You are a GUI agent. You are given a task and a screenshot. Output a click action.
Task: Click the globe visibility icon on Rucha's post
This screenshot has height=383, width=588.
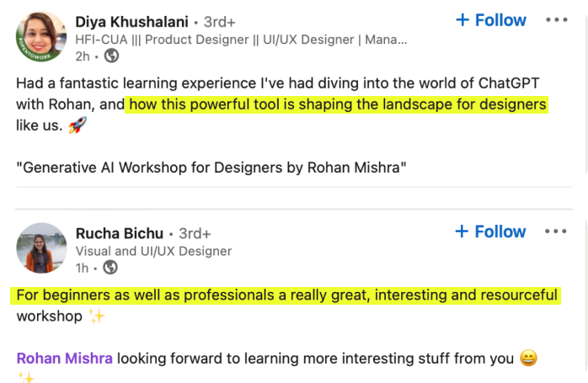[x=110, y=268]
